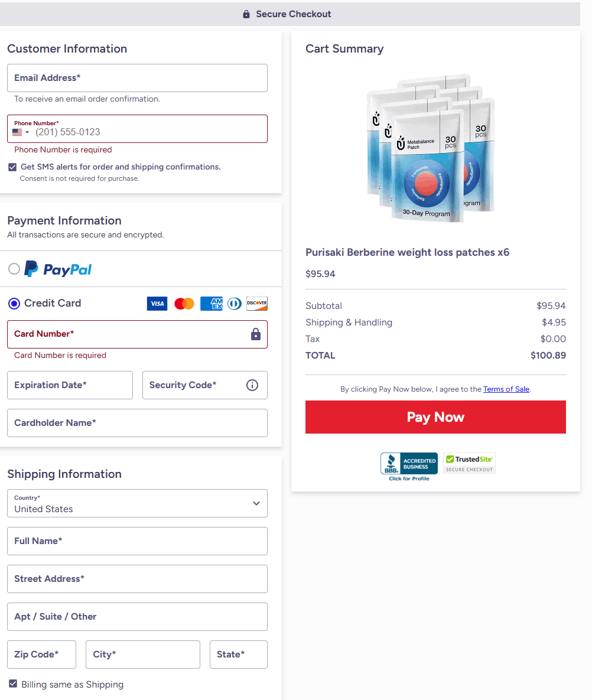The width and height of the screenshot is (592, 700).
Task: Click the American Express logo
Action: pyautogui.click(x=212, y=304)
